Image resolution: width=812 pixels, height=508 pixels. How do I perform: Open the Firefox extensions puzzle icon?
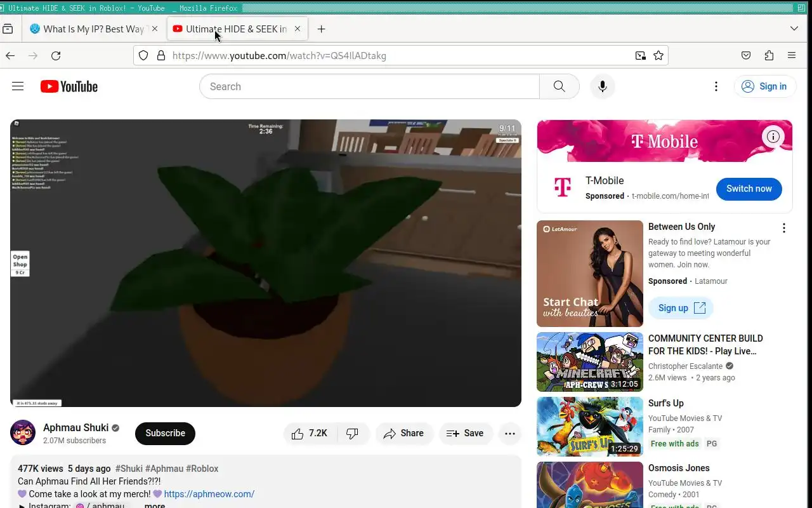[769, 56]
